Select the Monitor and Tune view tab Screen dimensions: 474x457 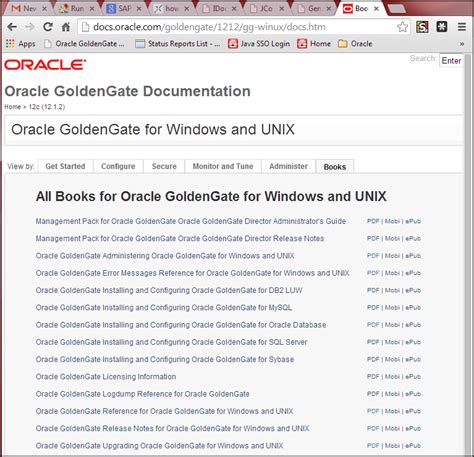tap(223, 166)
